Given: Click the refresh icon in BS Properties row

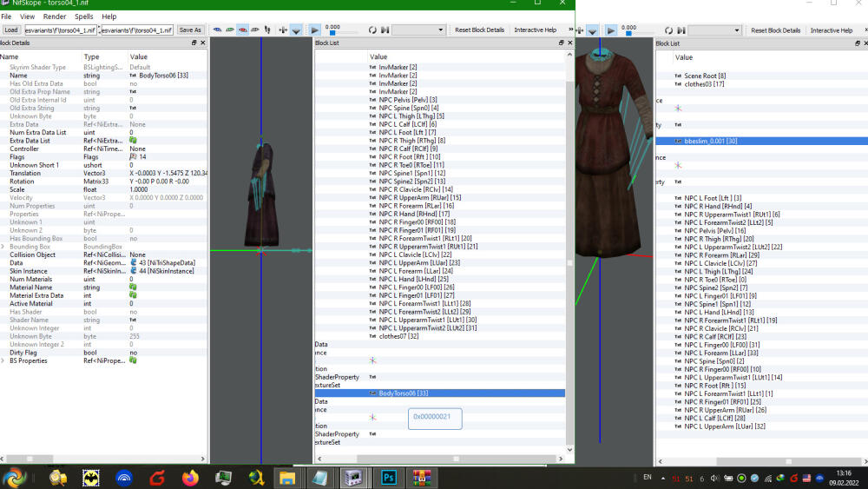Looking at the screenshot, I should [x=133, y=360].
